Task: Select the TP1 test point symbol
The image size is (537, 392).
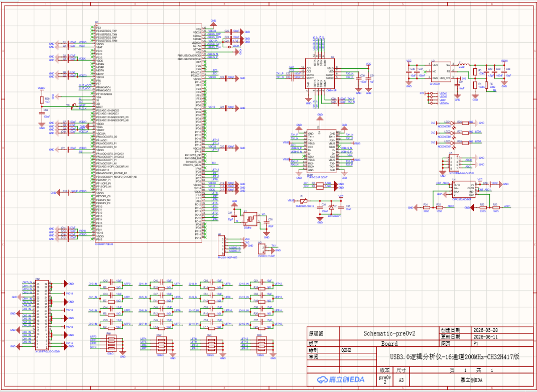Action: pos(73,107)
